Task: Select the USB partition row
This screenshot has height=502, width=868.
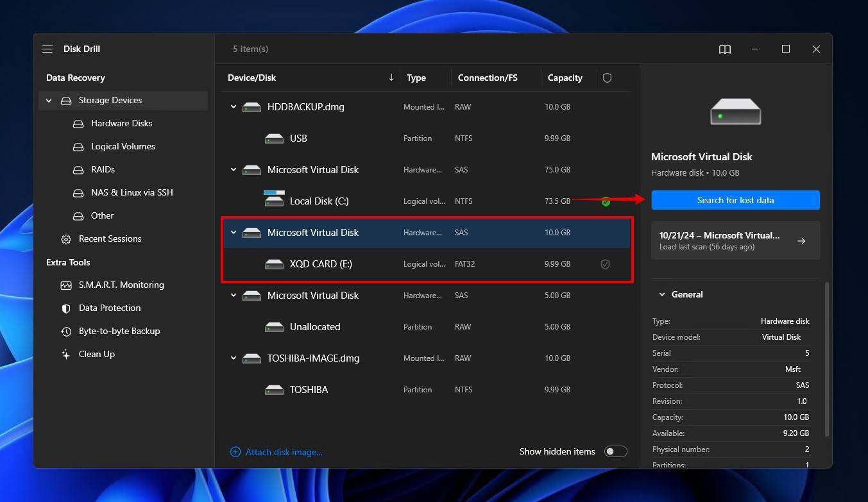Action: click(x=426, y=138)
